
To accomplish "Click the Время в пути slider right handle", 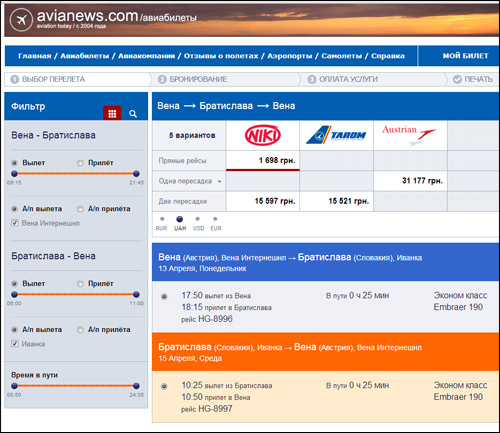I will point(136,386).
